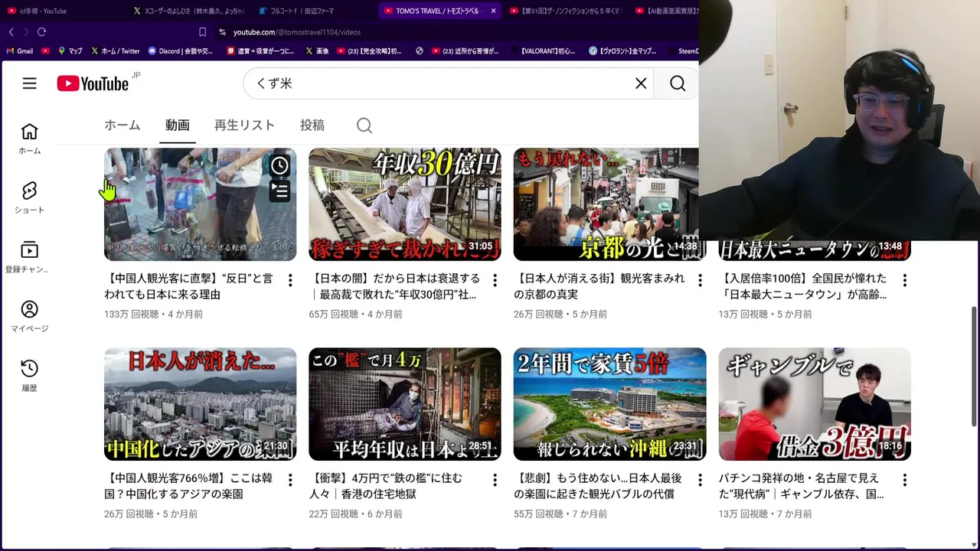Switch to the フルコートf 田辺ファーマ browser tab
The height and width of the screenshot is (551, 980).
tap(314, 11)
